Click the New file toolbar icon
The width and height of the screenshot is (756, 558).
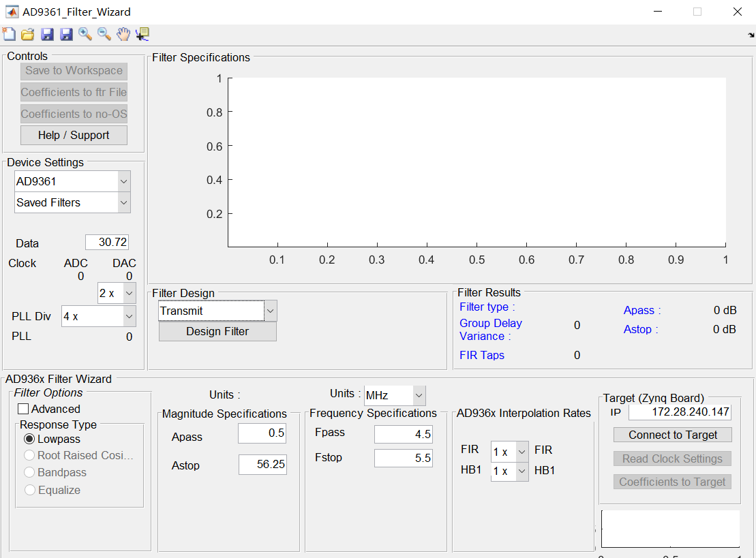click(9, 34)
